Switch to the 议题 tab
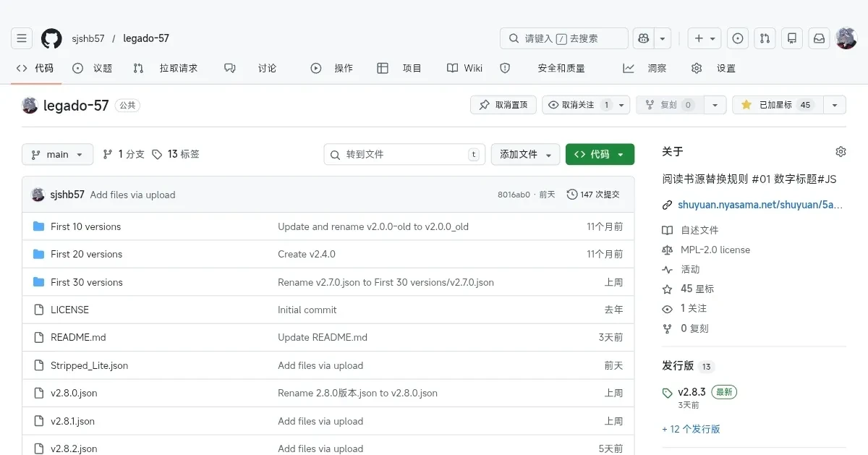This screenshot has width=868, height=455. pos(93,68)
